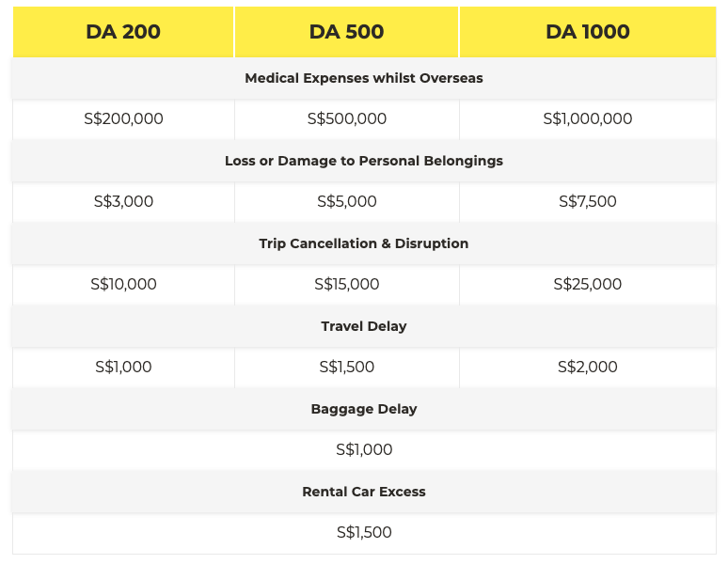Select the S$500,000 medical expenses value
This screenshot has height=564, width=728.
(346, 119)
